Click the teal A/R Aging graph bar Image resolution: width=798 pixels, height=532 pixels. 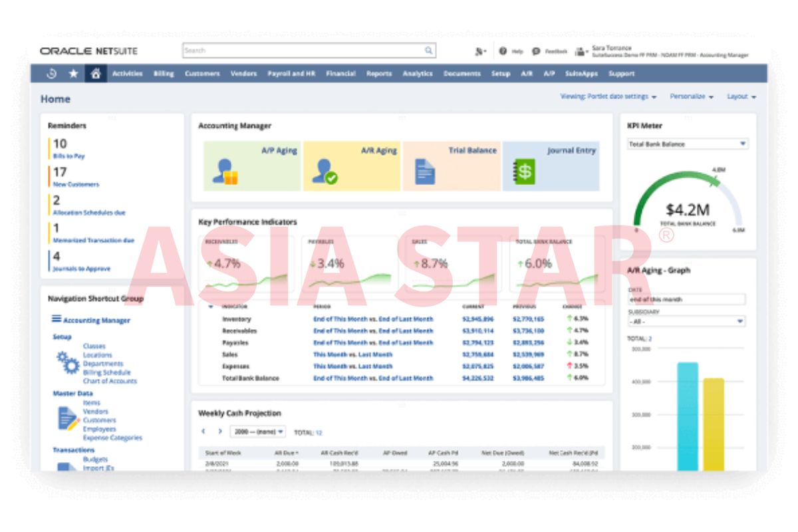click(688, 416)
